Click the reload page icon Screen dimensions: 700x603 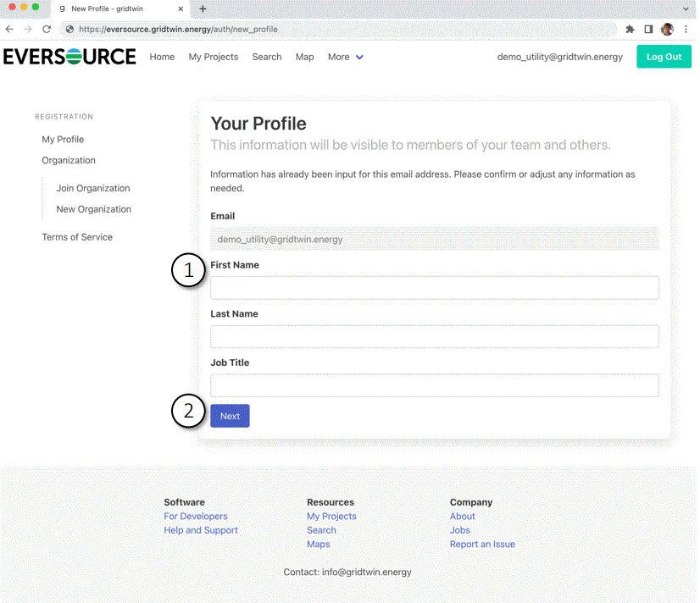(x=48, y=28)
